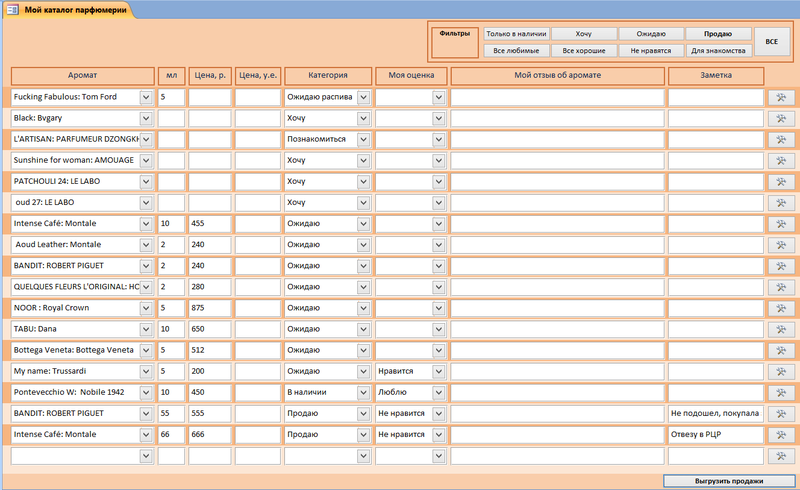Open category dropdown in the empty last row
This screenshot has width=800, height=490.
point(363,456)
